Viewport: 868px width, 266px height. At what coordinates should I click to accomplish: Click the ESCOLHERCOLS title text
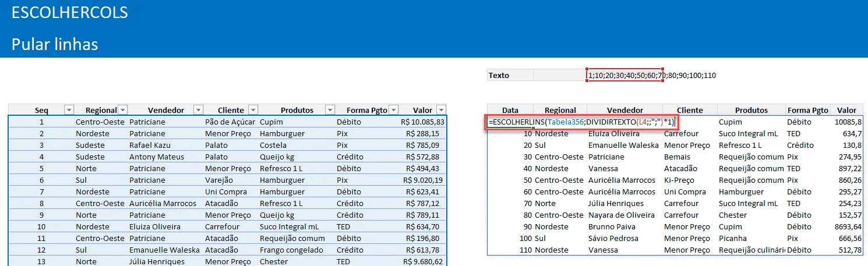(x=70, y=12)
